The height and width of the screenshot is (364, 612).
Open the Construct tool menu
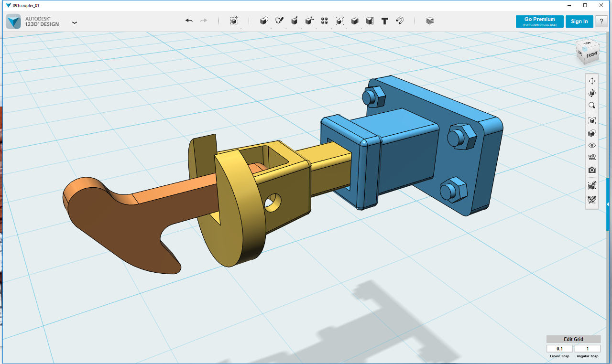pyautogui.click(x=295, y=21)
